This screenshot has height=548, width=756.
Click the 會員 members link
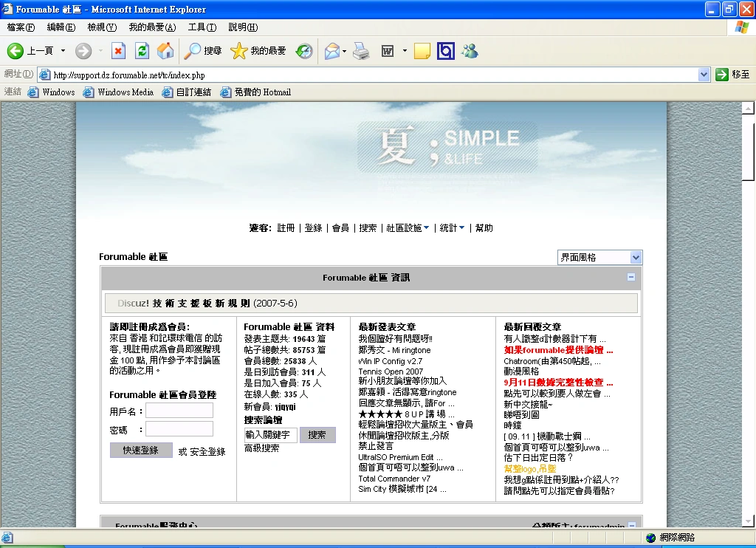click(340, 228)
